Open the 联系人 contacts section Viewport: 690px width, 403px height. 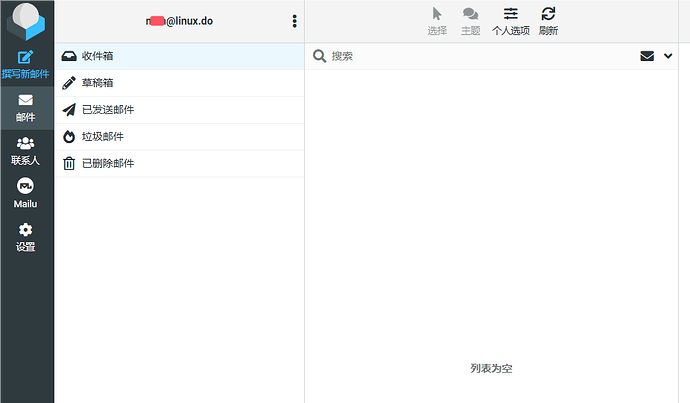point(26,151)
